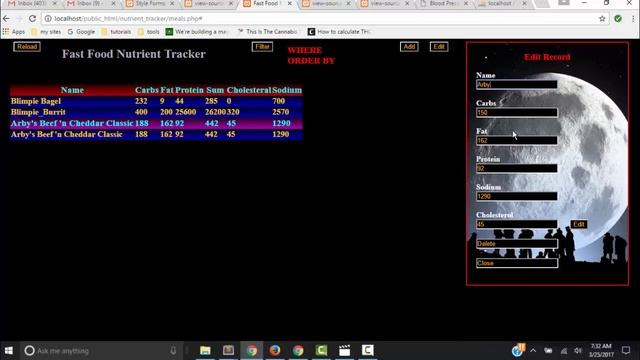640x360 pixels.
Task: Click the Sodium column header
Action: click(287, 90)
